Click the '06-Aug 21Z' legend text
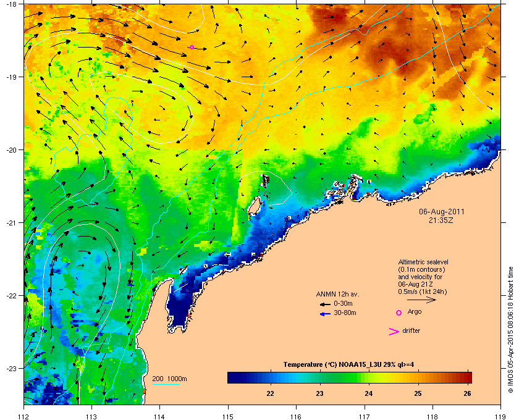The width and height of the screenshot is (519, 420). coord(415,284)
